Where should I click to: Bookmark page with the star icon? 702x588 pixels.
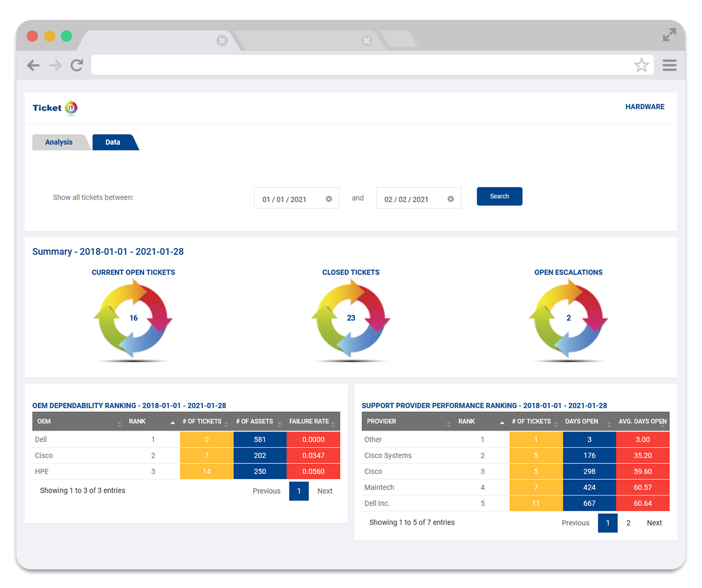[x=641, y=66]
